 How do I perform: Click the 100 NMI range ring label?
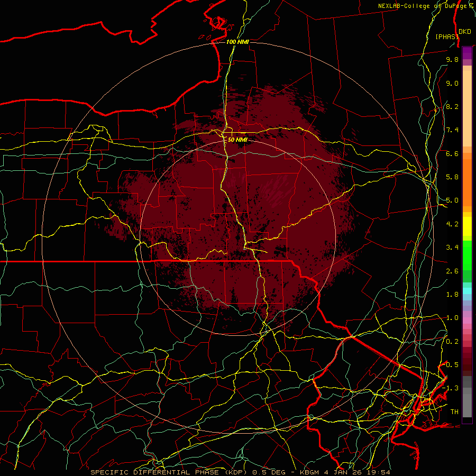pos(237,42)
